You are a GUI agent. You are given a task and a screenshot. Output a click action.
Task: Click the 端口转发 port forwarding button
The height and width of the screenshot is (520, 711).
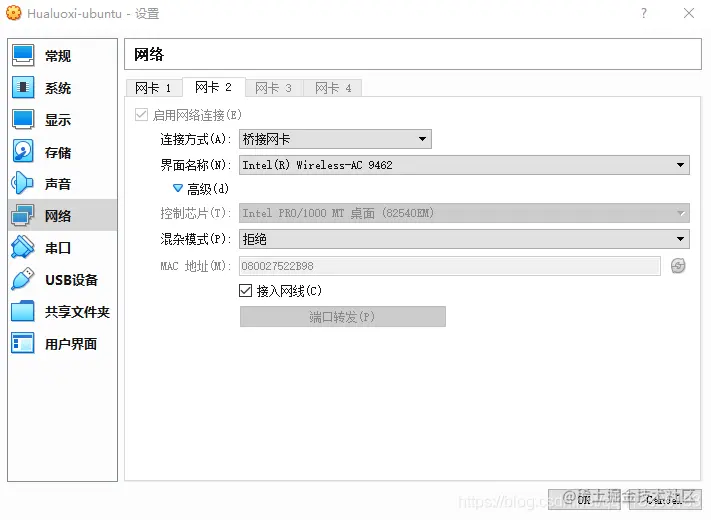(343, 316)
